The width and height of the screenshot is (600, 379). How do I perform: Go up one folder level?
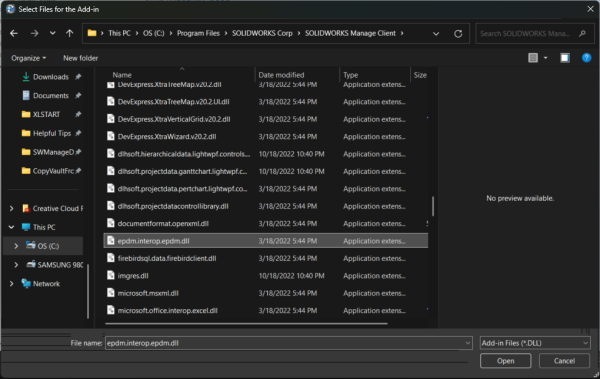click(x=69, y=34)
